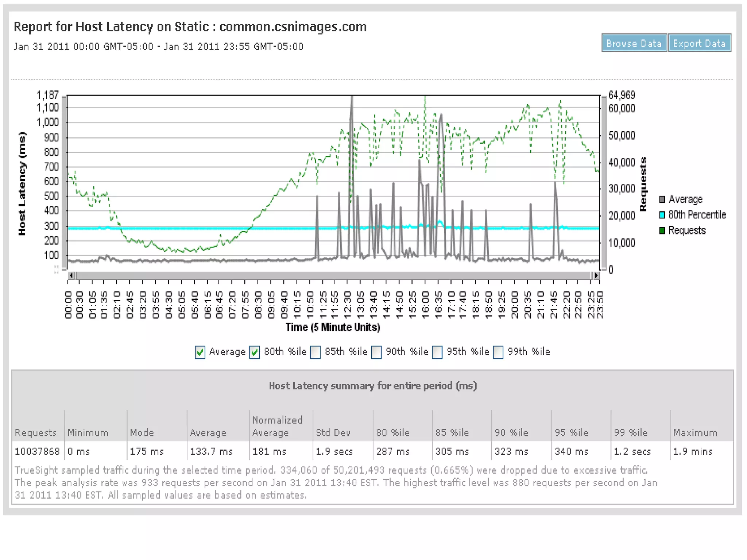Viewport: 747px width, 560px height.
Task: Click the Maximum column header
Action: [x=695, y=433]
